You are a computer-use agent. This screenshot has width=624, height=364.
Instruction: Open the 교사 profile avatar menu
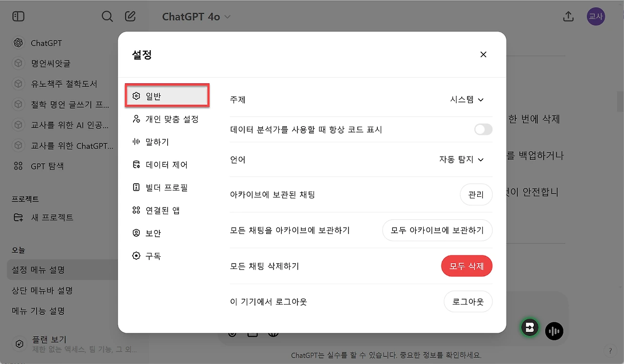click(596, 17)
